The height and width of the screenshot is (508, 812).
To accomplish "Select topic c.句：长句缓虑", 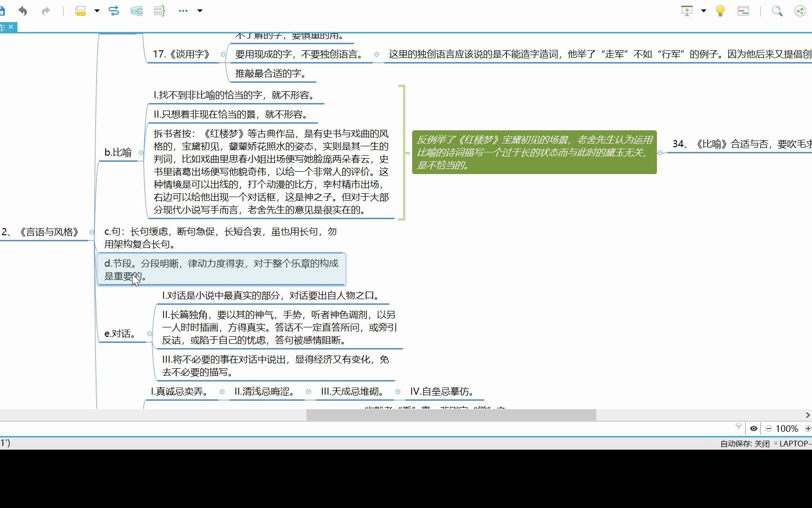I will (x=221, y=238).
